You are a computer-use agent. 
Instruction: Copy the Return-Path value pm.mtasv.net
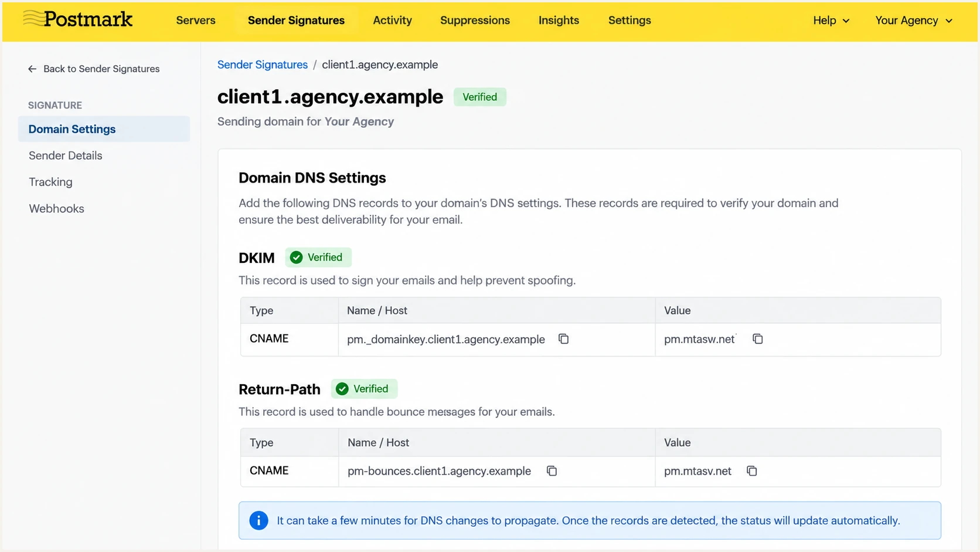(751, 471)
